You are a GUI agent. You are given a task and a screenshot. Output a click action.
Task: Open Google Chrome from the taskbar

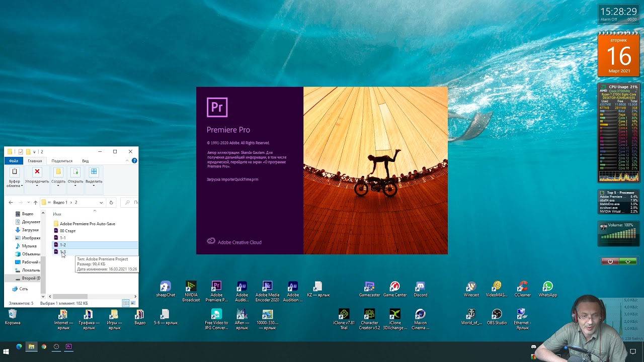[44, 347]
